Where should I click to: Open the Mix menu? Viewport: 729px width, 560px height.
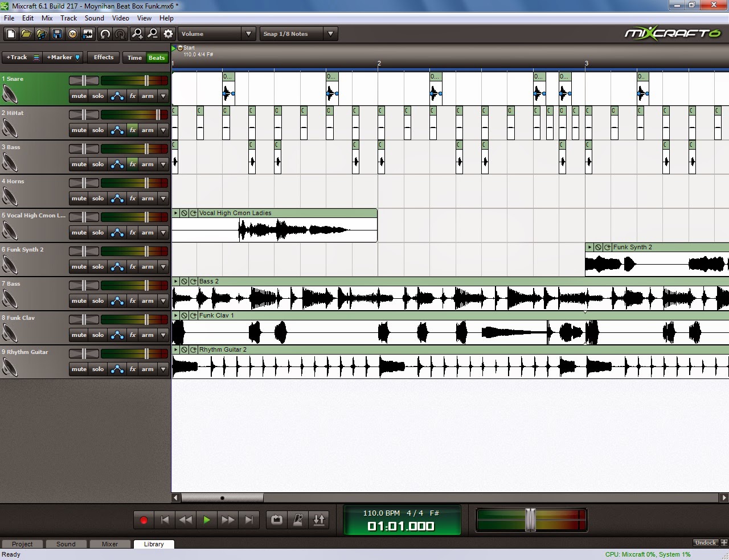pyautogui.click(x=47, y=18)
